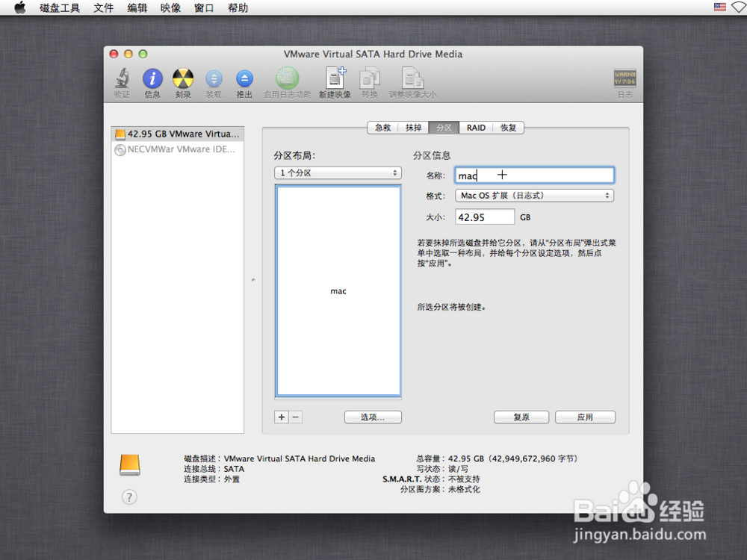Click the Revert (复原) button
747x560 pixels.
click(x=521, y=417)
